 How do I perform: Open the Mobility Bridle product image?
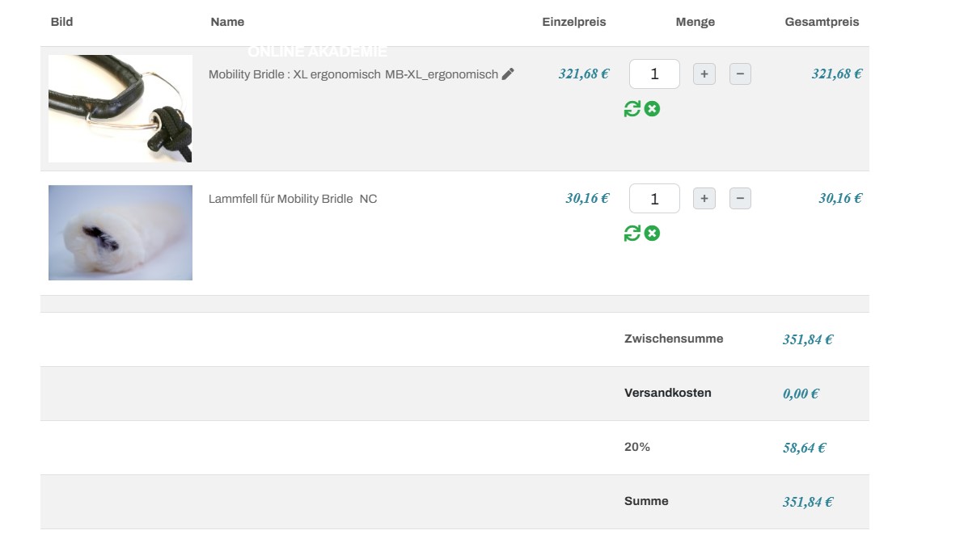[x=120, y=108]
